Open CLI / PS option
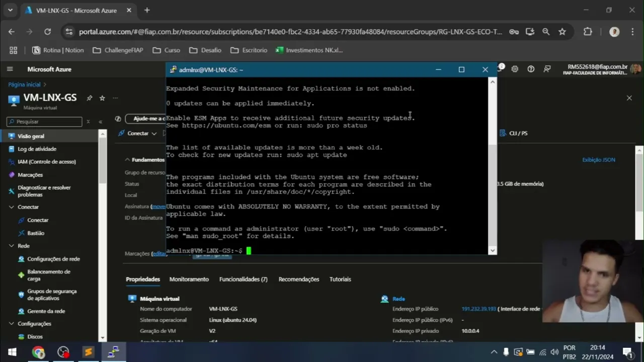The width and height of the screenshot is (644, 362). (514, 133)
